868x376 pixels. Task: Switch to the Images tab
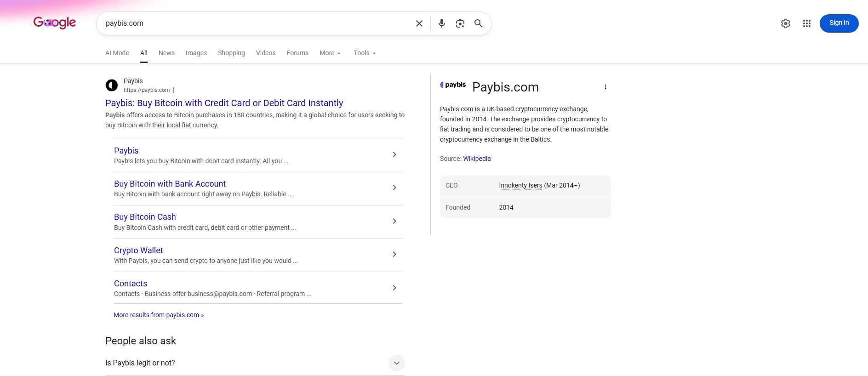pyautogui.click(x=196, y=53)
